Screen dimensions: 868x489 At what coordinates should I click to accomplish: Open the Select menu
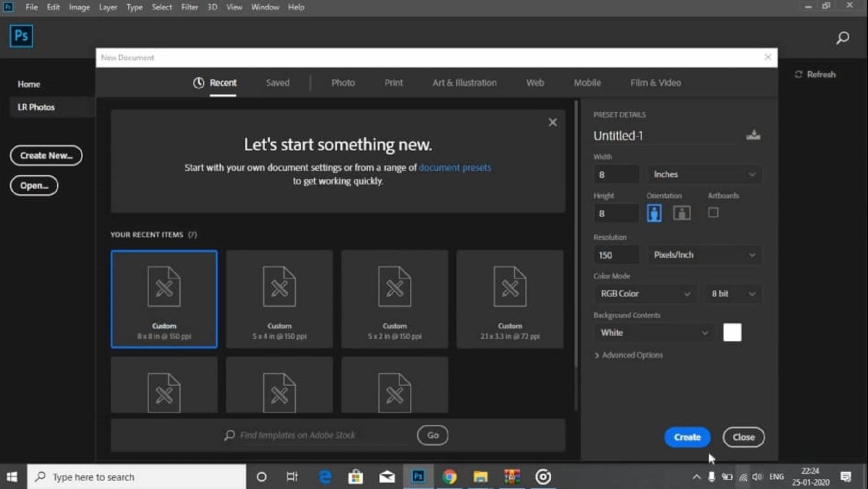pos(162,7)
